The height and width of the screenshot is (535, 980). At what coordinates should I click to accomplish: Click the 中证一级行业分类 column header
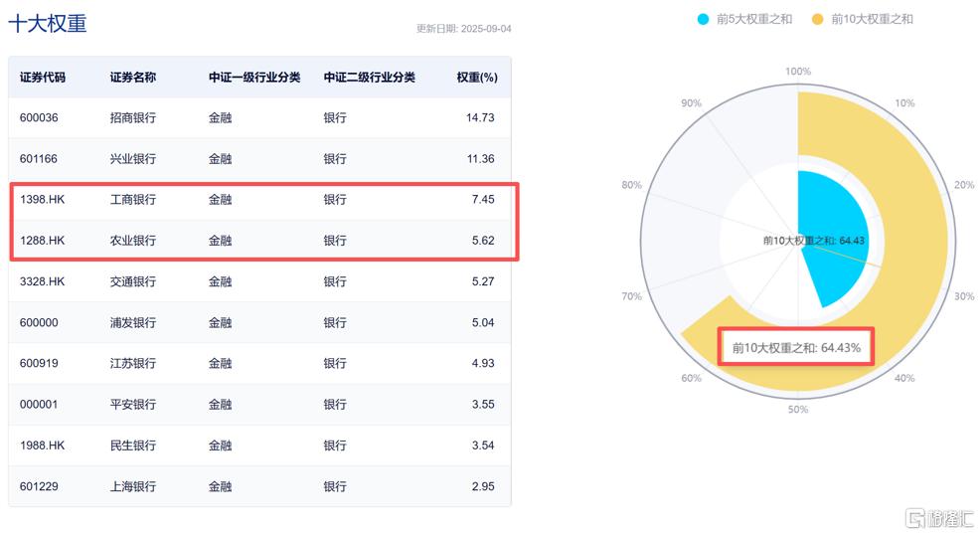(x=254, y=78)
